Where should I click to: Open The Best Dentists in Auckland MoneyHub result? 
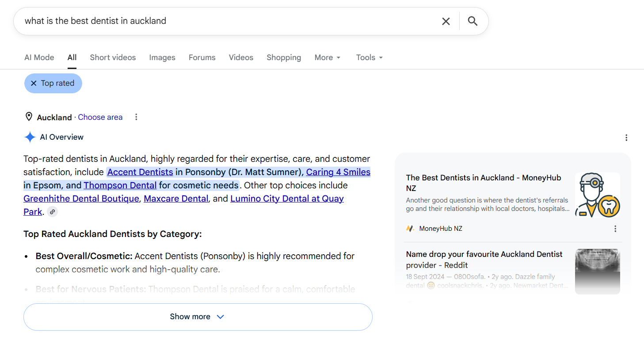484,183
